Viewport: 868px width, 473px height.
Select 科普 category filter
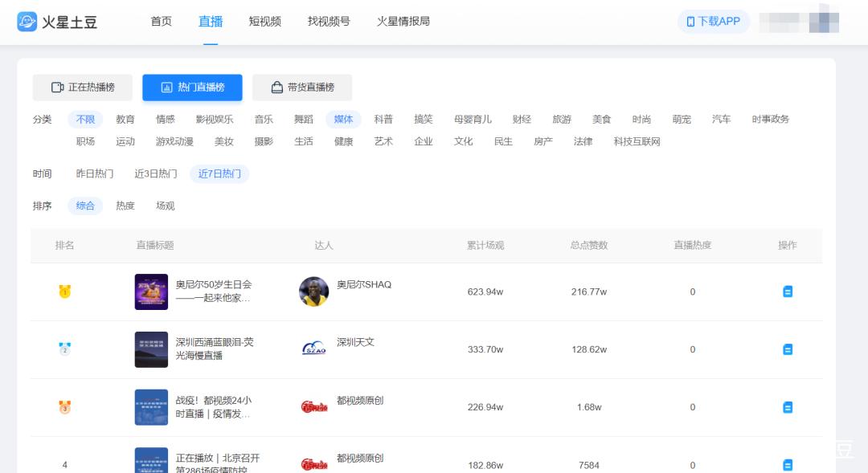(x=383, y=120)
